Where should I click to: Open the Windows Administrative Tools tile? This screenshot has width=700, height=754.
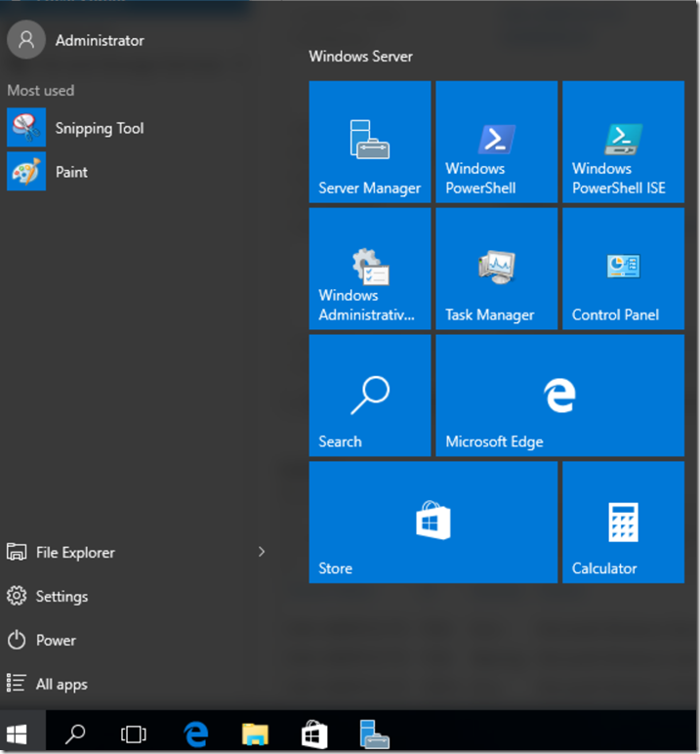click(370, 269)
